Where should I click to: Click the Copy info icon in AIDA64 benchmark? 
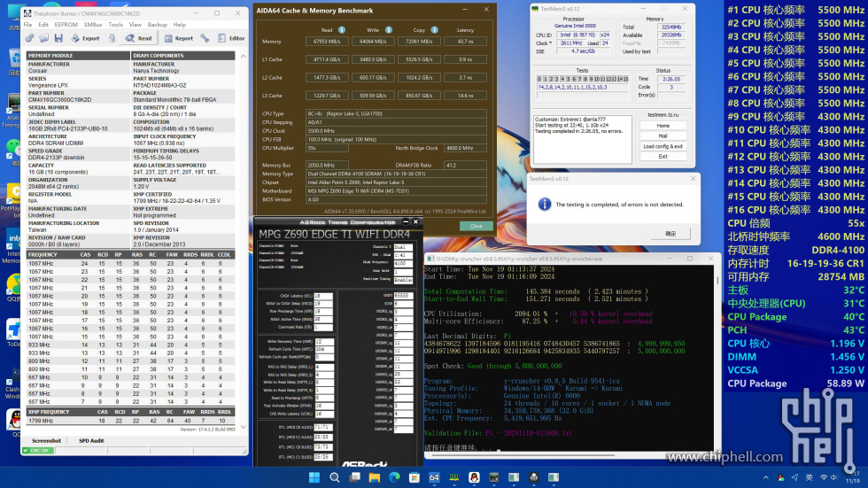tap(435, 30)
